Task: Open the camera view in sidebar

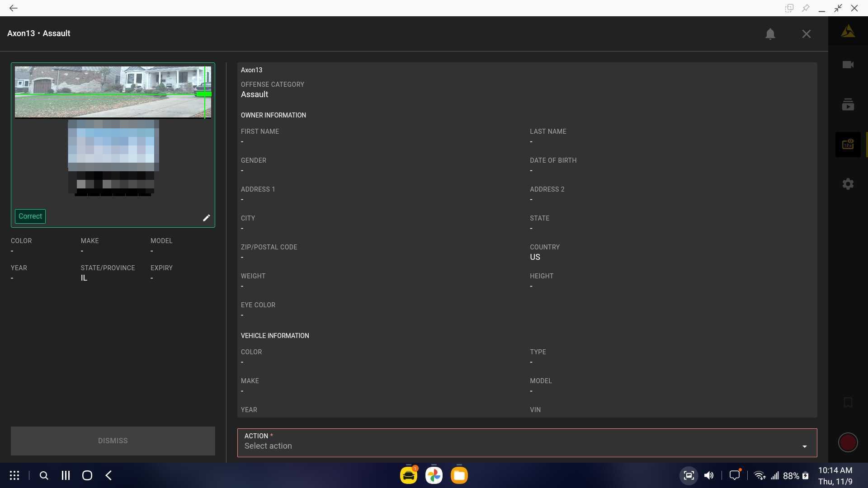Action: click(848, 65)
